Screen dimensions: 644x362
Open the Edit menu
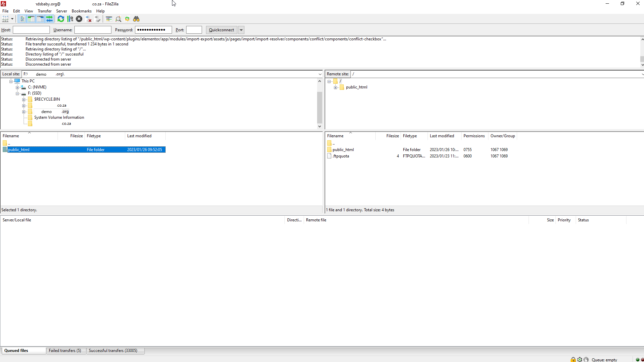coord(16,11)
